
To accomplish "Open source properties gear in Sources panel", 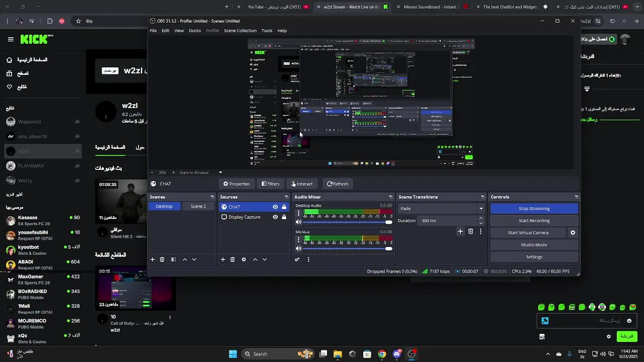I will coord(244,259).
